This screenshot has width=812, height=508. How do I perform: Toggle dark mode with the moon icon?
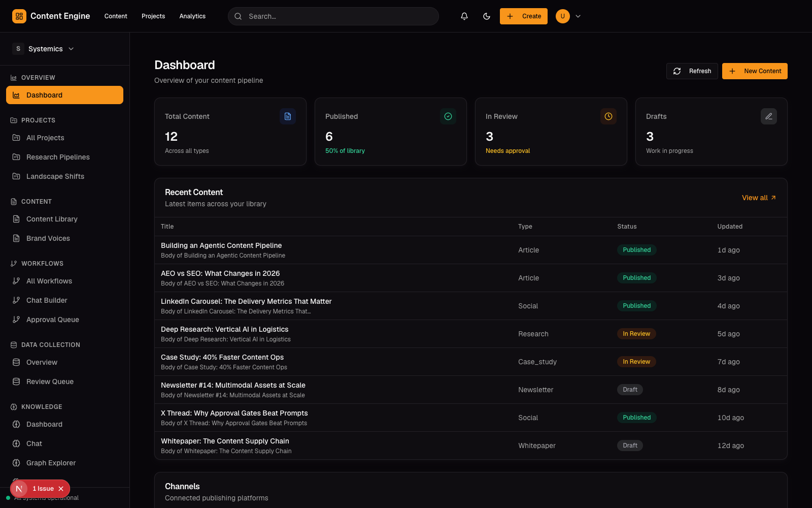[x=486, y=16]
